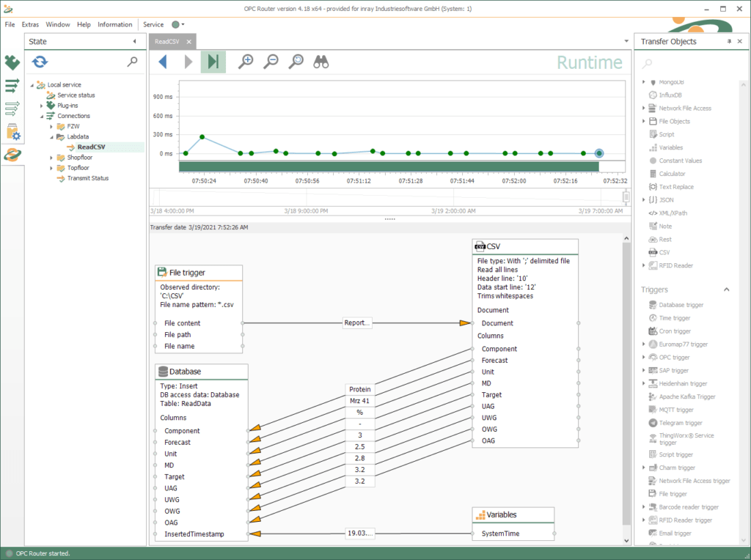This screenshot has height=560, width=751.
Task: Open the Extras menu
Action: pos(30,24)
